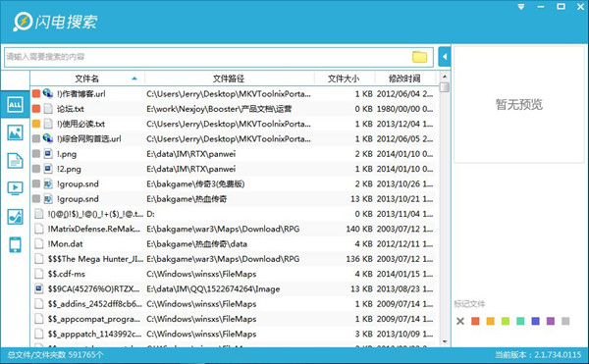Select the !Mon.dat file name

[65, 244]
